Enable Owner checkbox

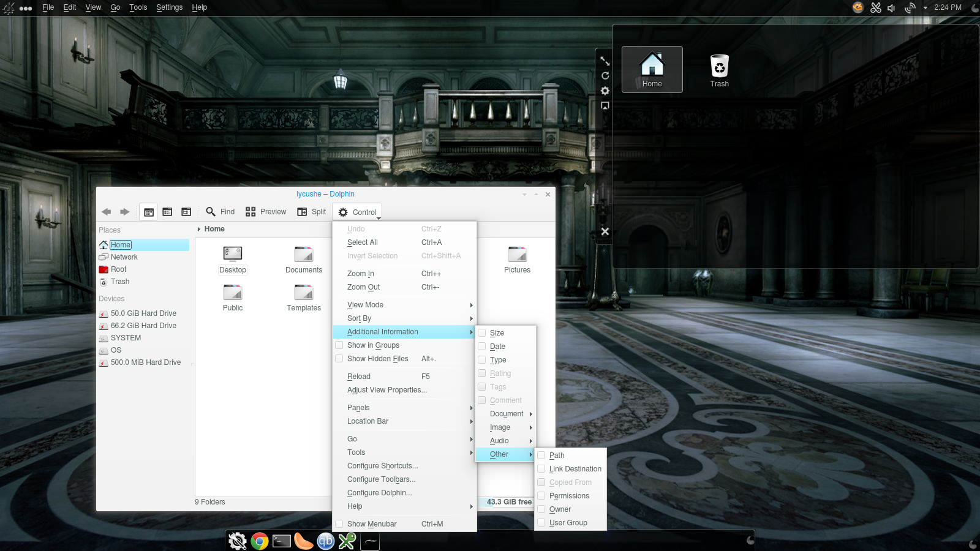point(541,509)
